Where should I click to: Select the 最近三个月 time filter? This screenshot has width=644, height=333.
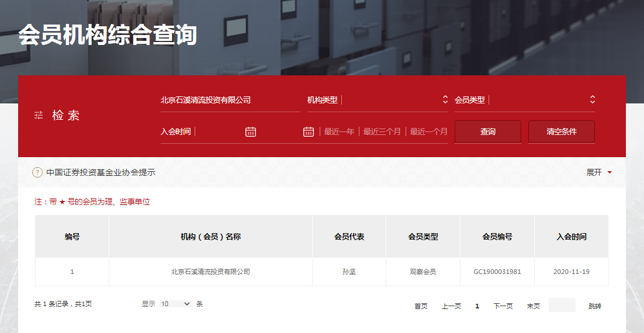(382, 132)
